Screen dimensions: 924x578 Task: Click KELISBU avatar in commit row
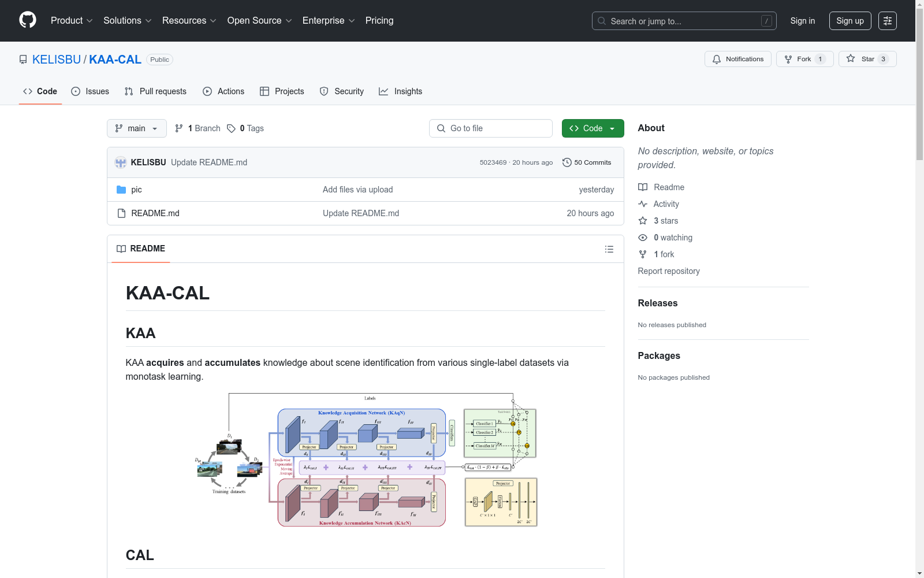point(121,162)
